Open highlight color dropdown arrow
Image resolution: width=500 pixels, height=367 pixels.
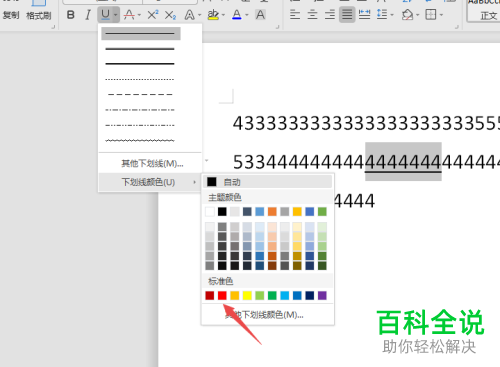point(223,15)
